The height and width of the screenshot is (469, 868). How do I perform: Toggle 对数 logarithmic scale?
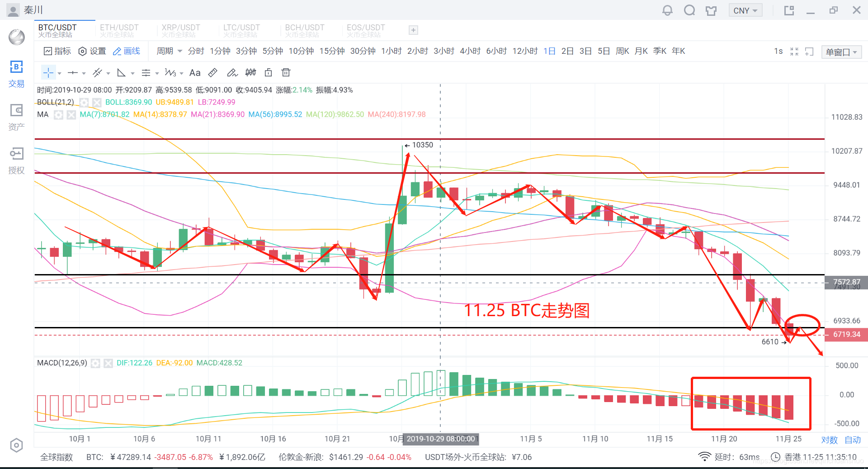(x=830, y=440)
